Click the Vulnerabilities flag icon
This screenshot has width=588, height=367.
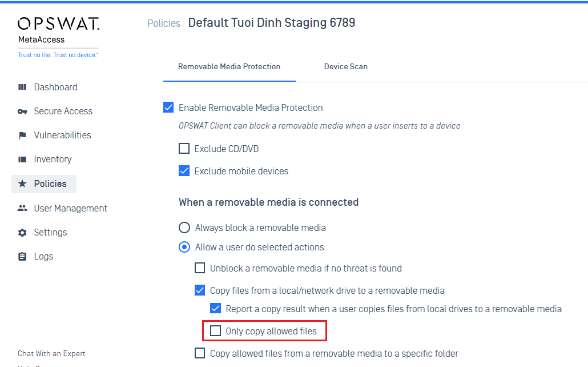coord(22,135)
